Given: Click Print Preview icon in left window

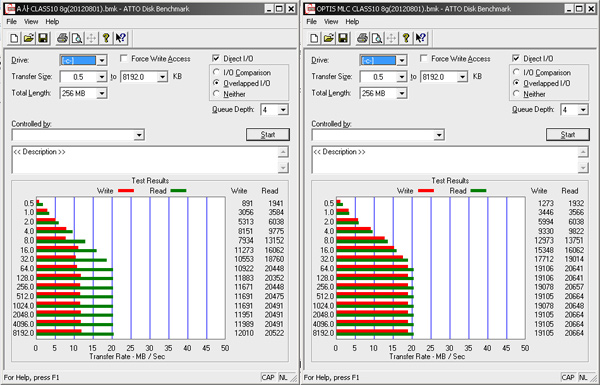Looking at the screenshot, I should point(77,38).
